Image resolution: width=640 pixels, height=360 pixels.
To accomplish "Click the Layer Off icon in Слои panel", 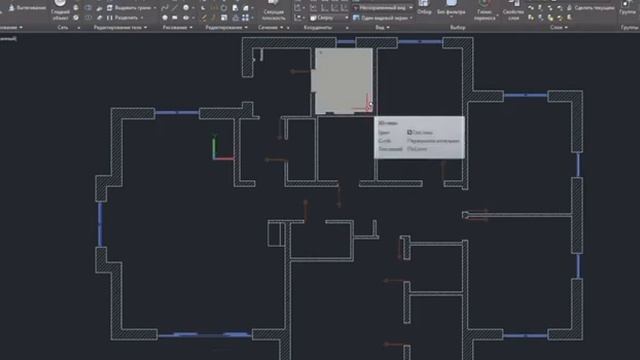I will 531,8.
